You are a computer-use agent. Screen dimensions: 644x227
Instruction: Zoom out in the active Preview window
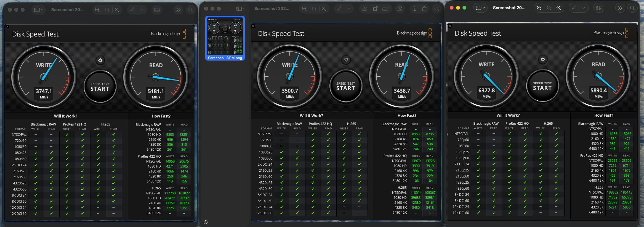click(x=539, y=8)
